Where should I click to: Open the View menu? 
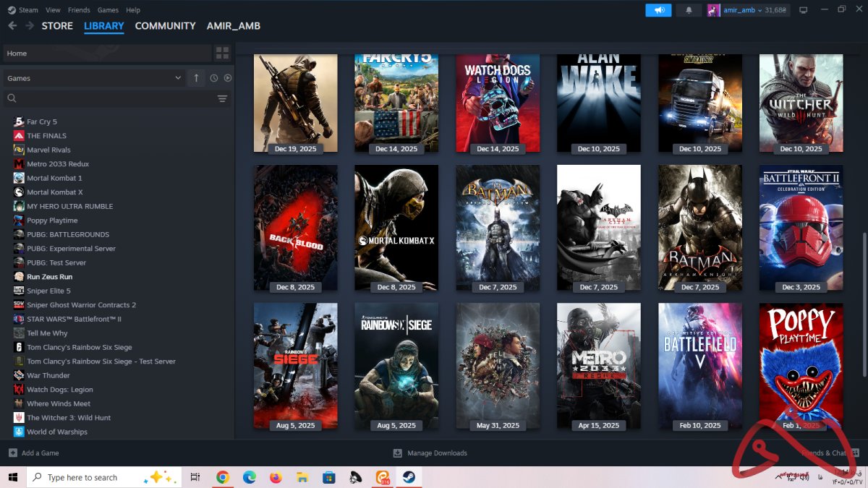[53, 10]
